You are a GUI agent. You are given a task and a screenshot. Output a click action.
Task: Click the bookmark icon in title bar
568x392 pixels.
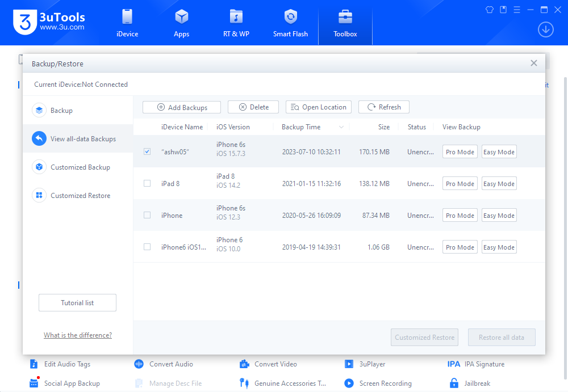point(503,10)
